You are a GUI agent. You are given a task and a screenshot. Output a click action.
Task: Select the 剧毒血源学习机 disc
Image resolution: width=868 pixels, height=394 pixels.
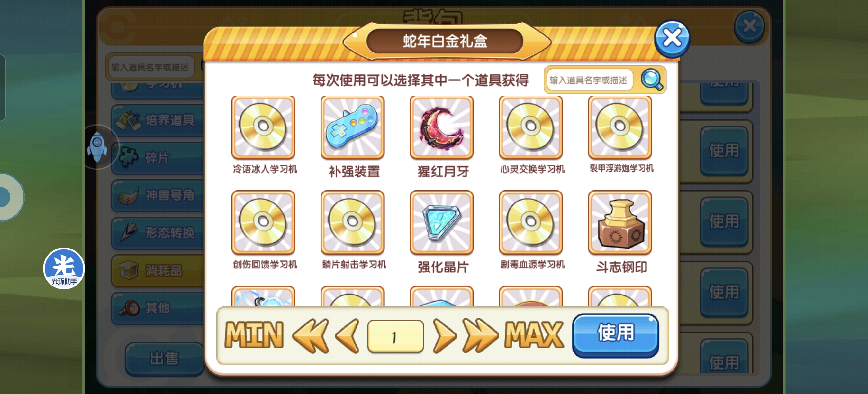pyautogui.click(x=531, y=222)
